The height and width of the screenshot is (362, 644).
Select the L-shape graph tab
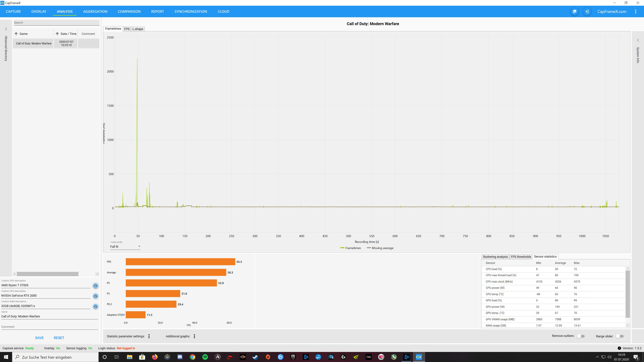[138, 29]
